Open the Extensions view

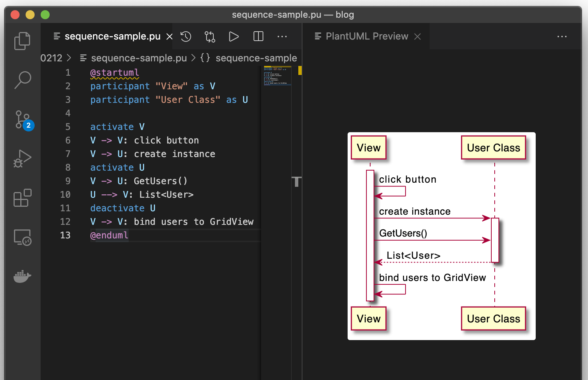coord(22,198)
